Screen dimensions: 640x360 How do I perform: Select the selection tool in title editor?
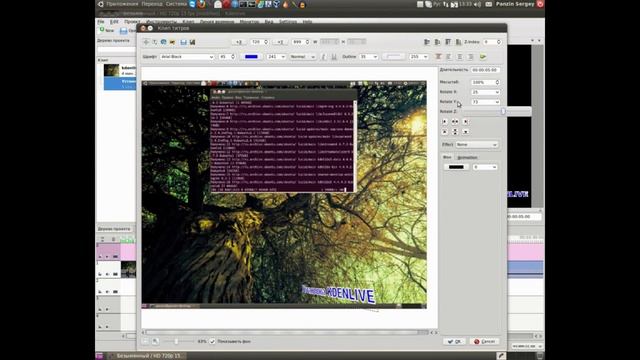tap(146, 42)
